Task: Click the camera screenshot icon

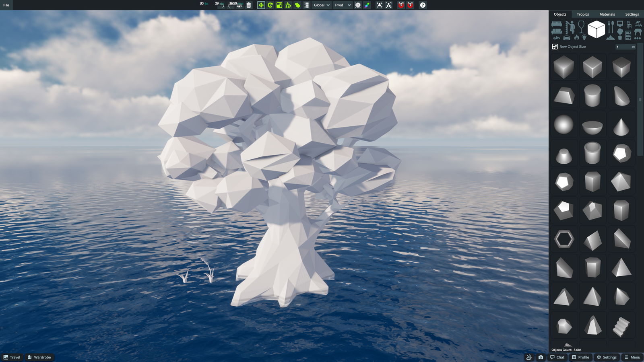Action: click(x=541, y=357)
